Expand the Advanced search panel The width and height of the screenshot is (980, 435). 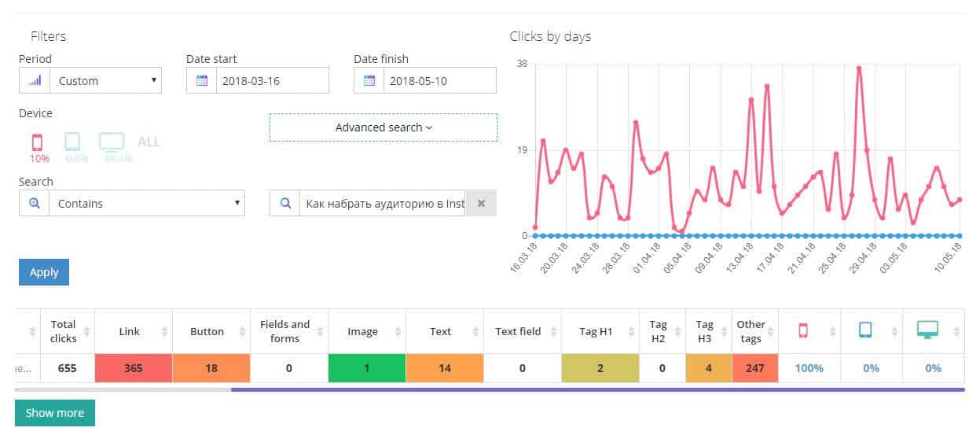point(384,127)
